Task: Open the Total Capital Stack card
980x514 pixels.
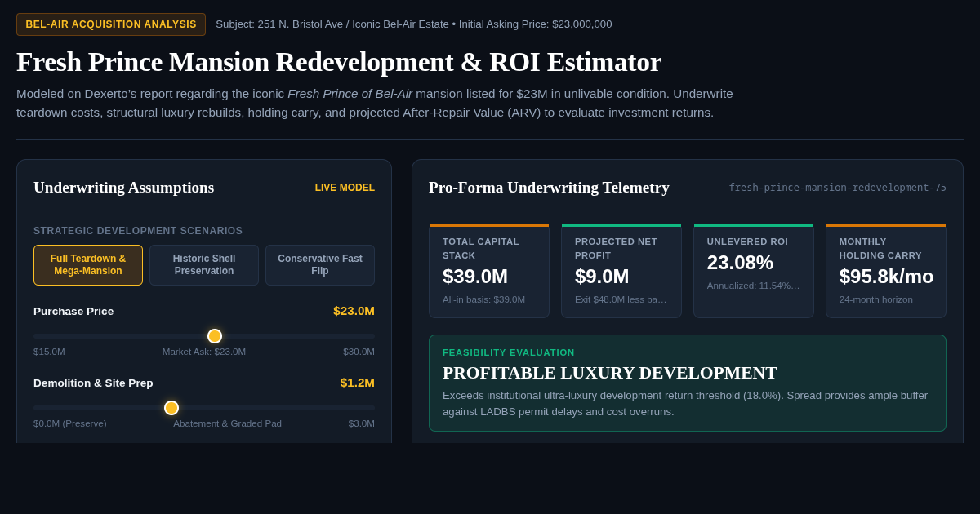Action: tap(489, 271)
